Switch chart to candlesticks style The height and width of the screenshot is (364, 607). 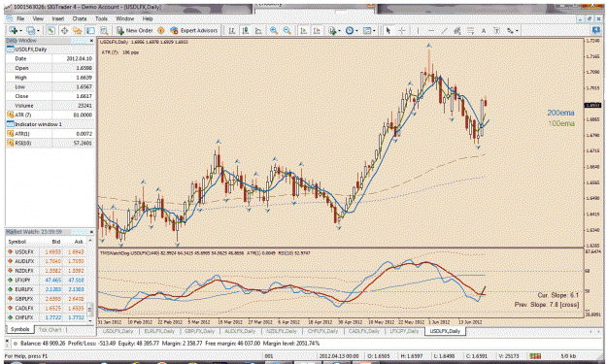pyautogui.click(x=245, y=30)
